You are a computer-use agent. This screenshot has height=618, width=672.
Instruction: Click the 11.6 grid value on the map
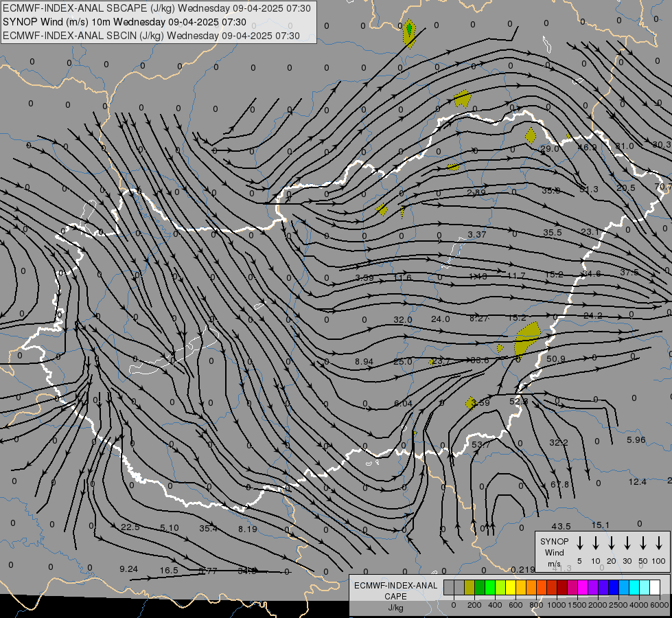tap(402, 277)
